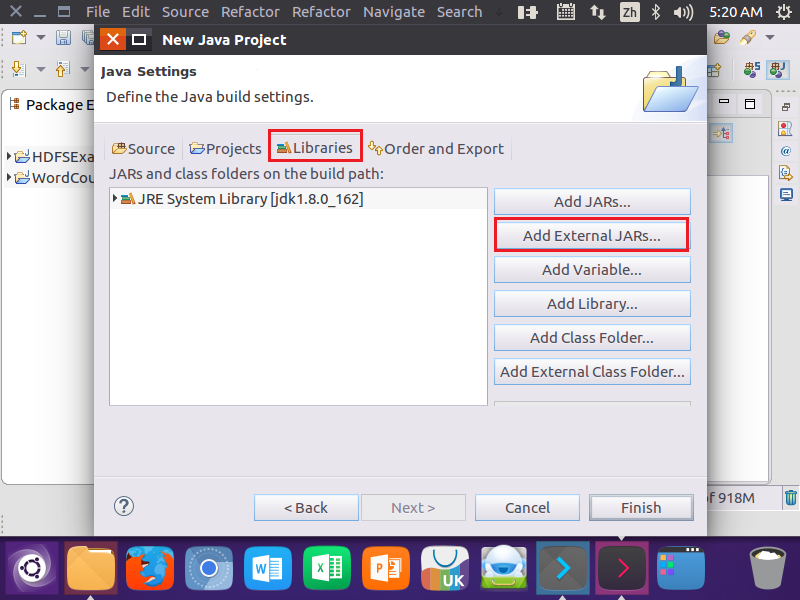Click Open Perspective toolbar icon
Image resolution: width=800 pixels, height=600 pixels.
[x=715, y=69]
